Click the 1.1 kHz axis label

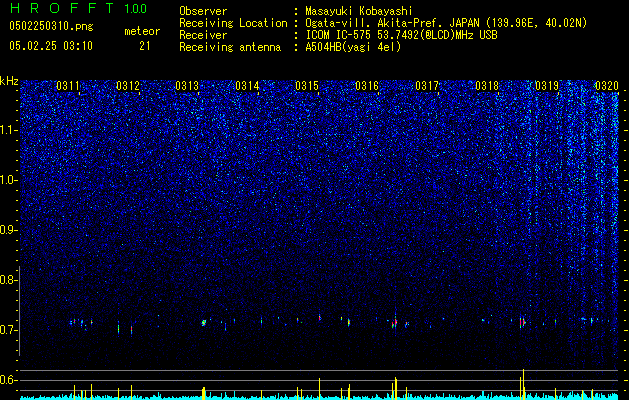tap(9, 130)
